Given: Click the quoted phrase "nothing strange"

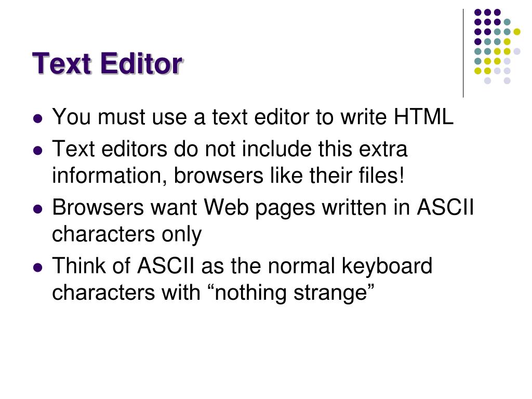Looking at the screenshot, I should tap(291, 293).
